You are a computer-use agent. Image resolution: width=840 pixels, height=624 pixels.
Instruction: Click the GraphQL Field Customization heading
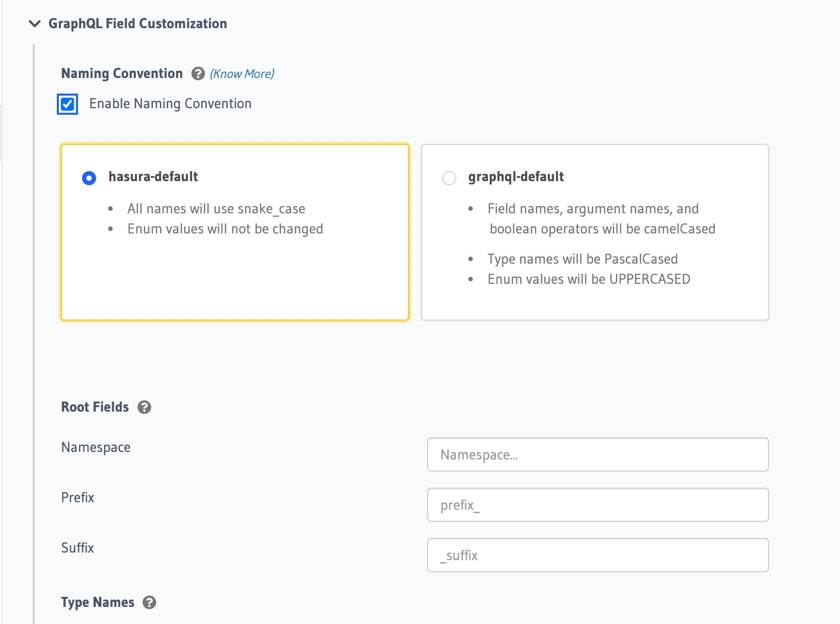(x=137, y=24)
